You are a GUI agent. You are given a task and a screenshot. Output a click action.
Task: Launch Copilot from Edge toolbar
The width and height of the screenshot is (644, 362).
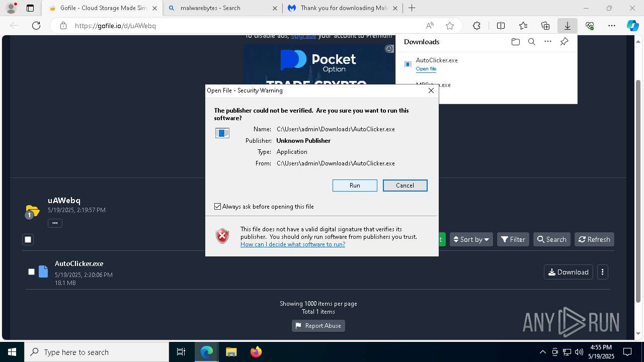pos(632,26)
